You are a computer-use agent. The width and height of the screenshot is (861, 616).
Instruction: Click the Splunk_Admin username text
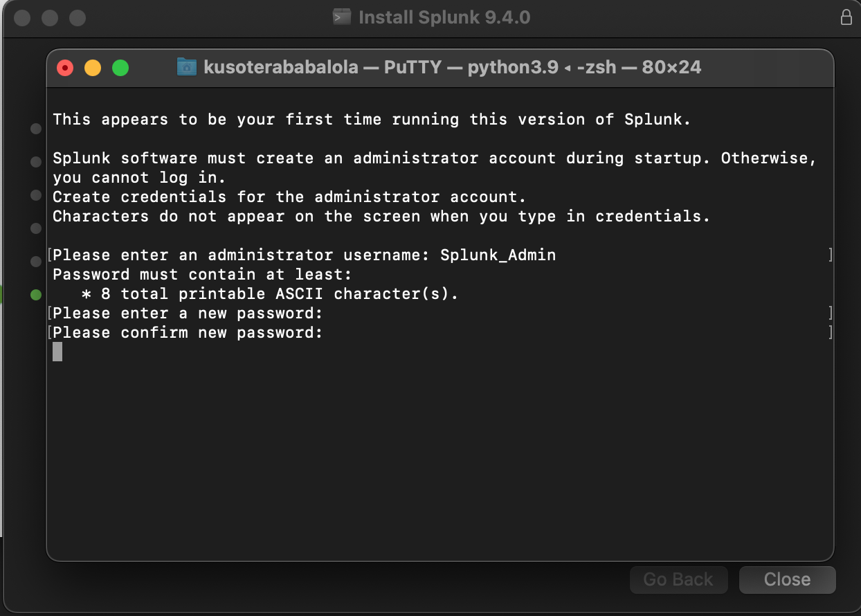click(x=498, y=255)
